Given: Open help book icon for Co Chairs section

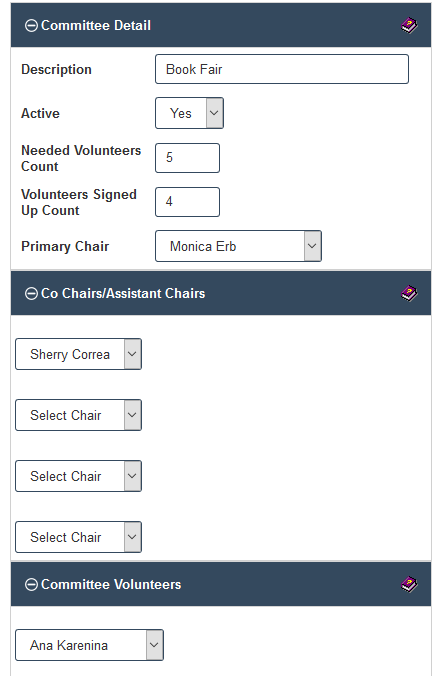Looking at the screenshot, I should click(x=408, y=294).
